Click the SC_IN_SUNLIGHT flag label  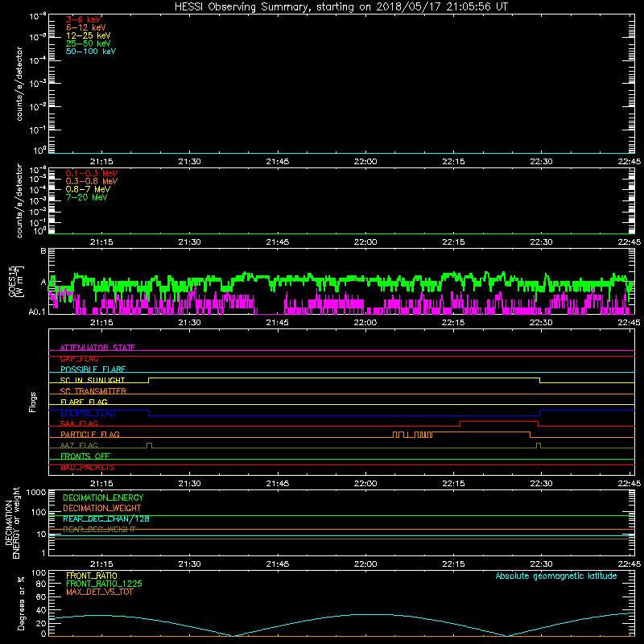click(x=93, y=380)
